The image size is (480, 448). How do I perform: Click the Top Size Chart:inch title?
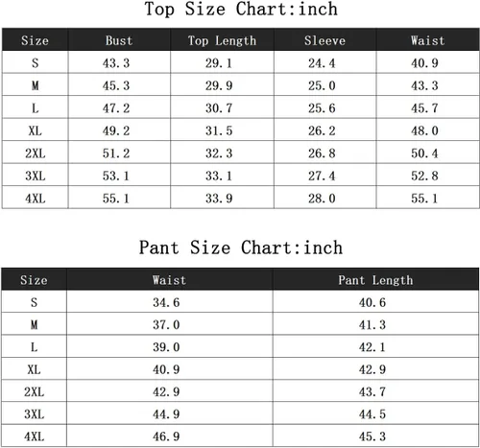(241, 9)
